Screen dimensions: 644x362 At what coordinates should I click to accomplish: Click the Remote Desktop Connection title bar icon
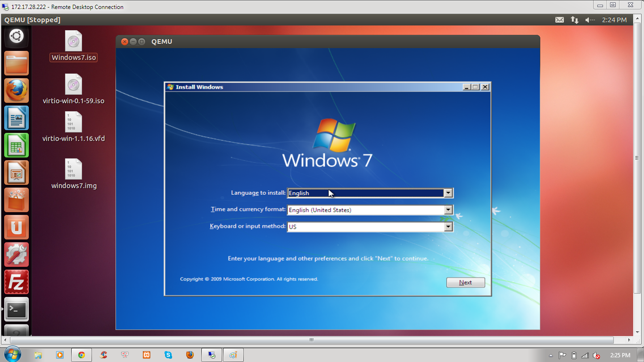[5, 7]
